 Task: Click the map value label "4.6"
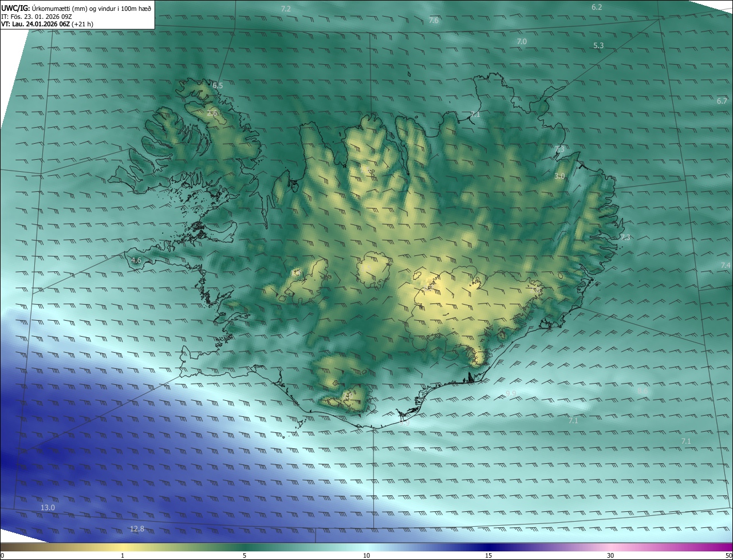point(136,260)
